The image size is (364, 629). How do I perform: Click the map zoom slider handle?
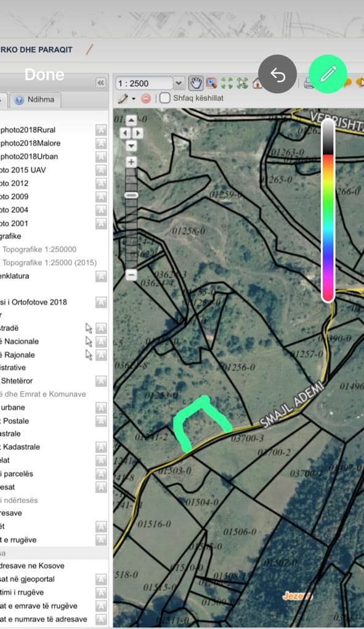[x=131, y=195]
